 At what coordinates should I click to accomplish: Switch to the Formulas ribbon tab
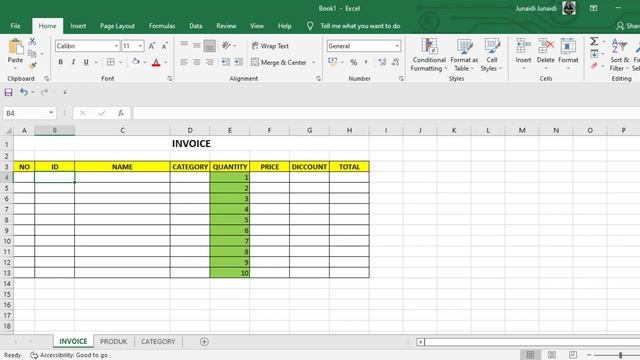162,26
